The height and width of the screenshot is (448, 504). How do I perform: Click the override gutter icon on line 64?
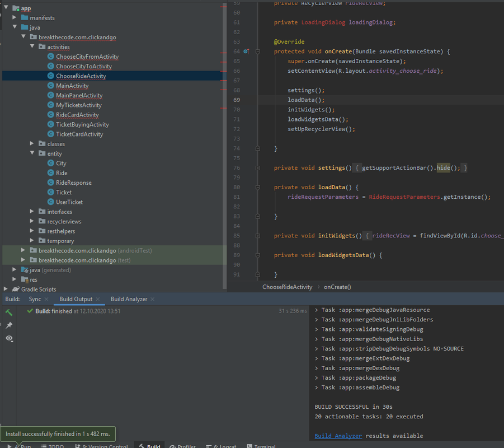246,51
